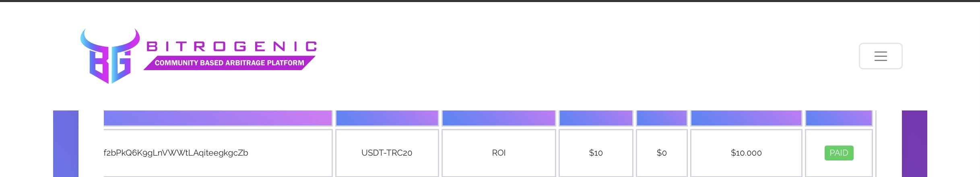The image size is (980, 177).
Task: Click header cell above ROI
Action: pos(499,118)
